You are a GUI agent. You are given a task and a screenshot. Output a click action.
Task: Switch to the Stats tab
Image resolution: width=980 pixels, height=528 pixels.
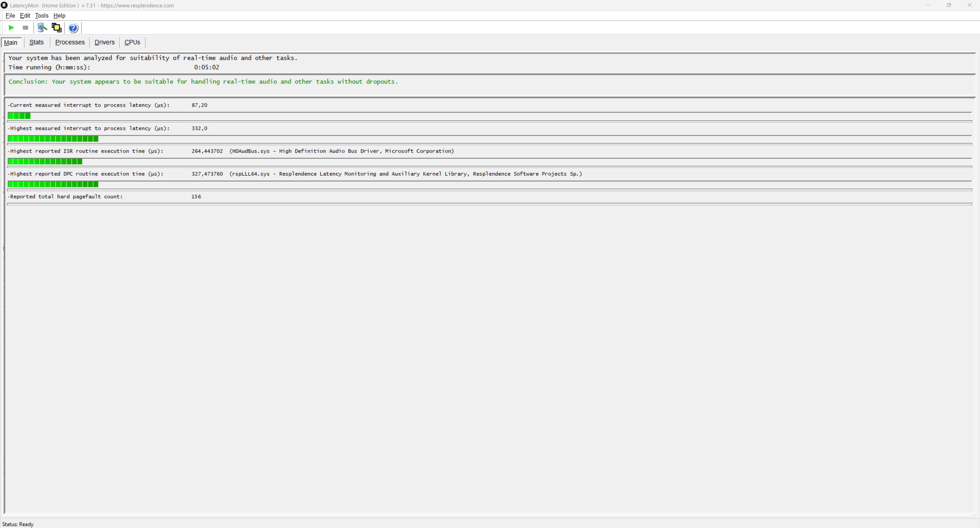coord(37,42)
